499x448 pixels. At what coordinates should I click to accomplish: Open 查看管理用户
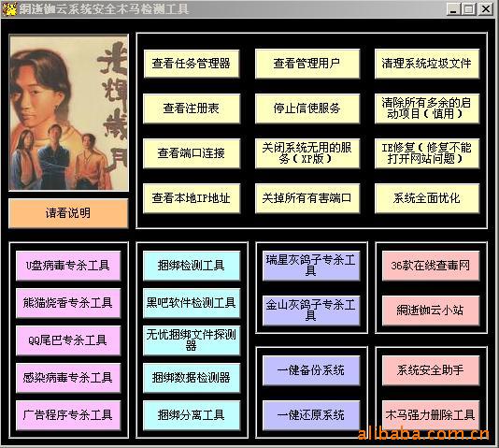tap(307, 64)
